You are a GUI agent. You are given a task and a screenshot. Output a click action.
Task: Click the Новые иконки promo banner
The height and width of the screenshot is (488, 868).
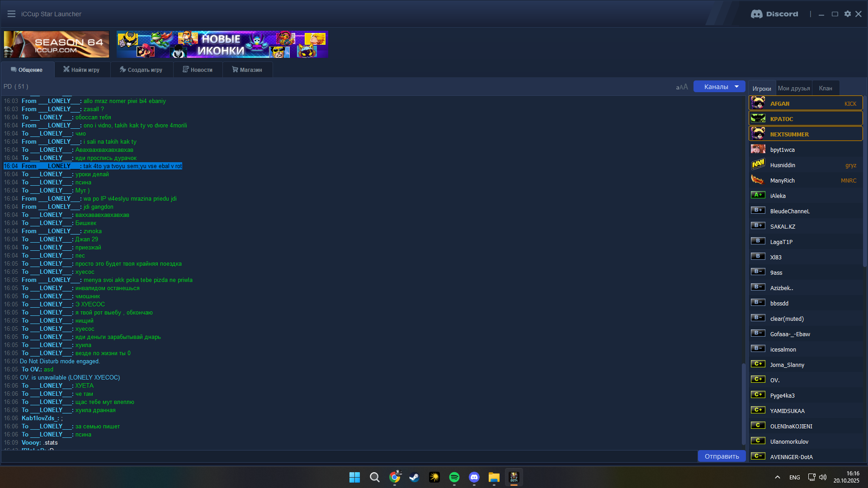click(222, 44)
